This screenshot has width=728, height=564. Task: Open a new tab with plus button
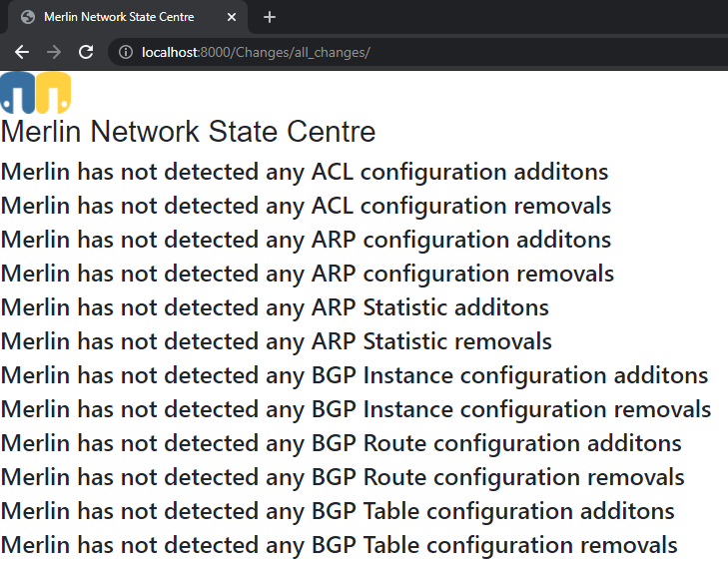[x=270, y=17]
